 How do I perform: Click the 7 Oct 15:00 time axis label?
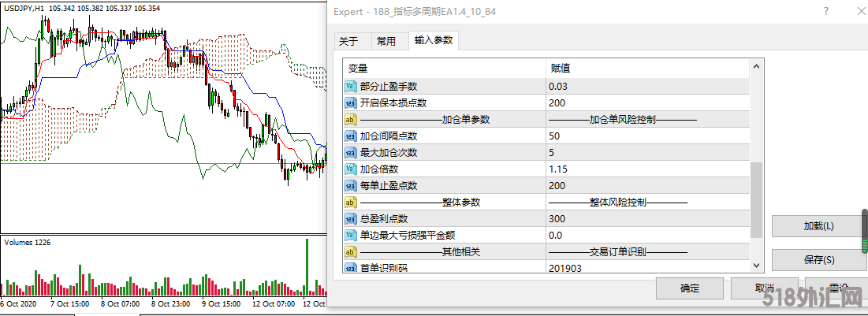(69, 304)
